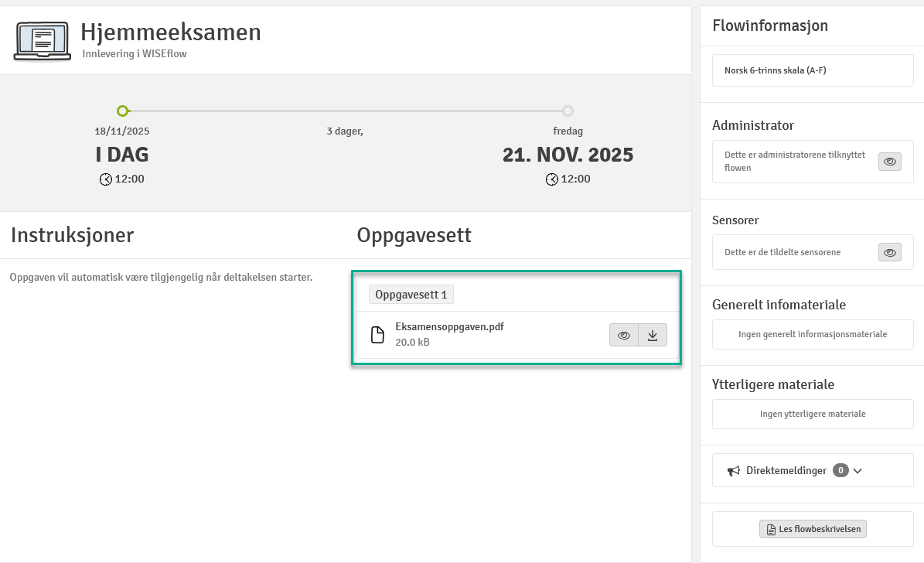Image resolution: width=924 pixels, height=563 pixels.
Task: Click the megaphone icon in Direktemeldinger
Action: point(734,470)
